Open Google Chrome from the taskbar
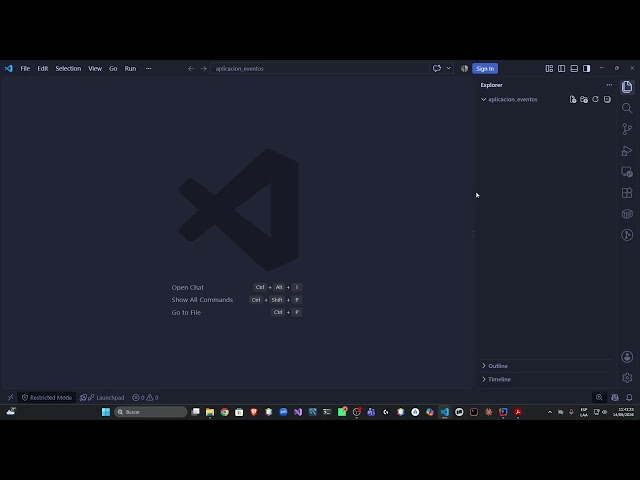This screenshot has width=640, height=480. click(224, 412)
